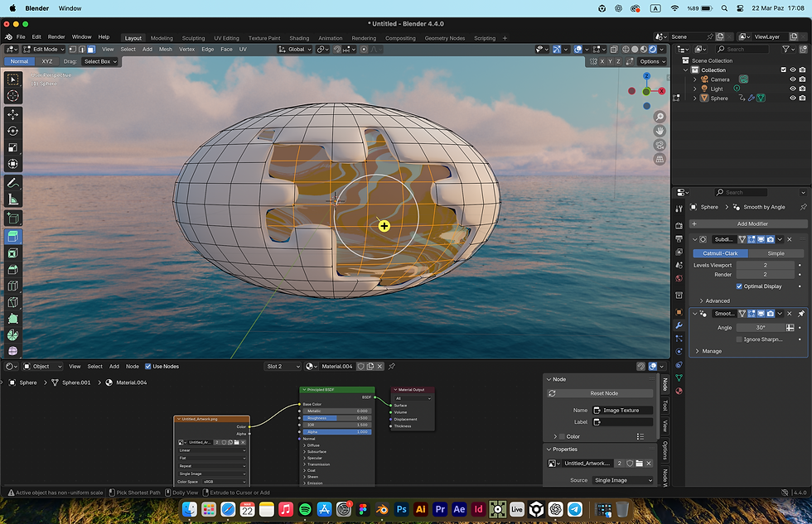Pick the Scale tool
The width and height of the screenshot is (812, 524).
(13, 147)
